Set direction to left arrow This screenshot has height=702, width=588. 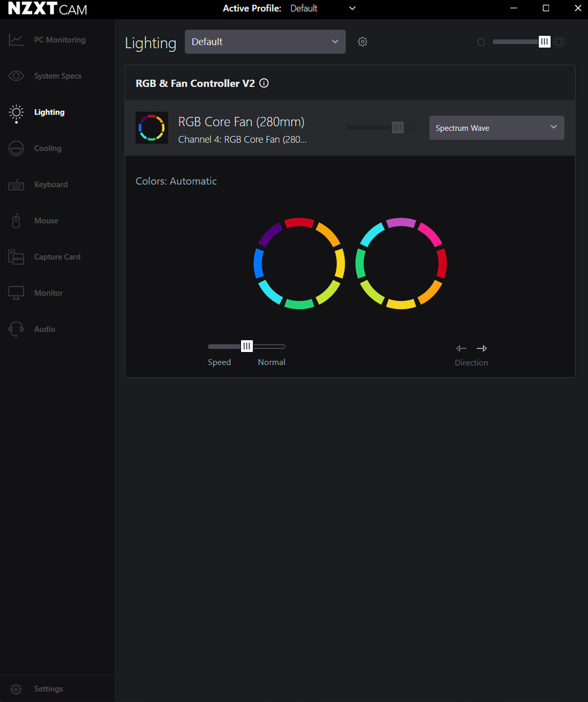click(461, 348)
